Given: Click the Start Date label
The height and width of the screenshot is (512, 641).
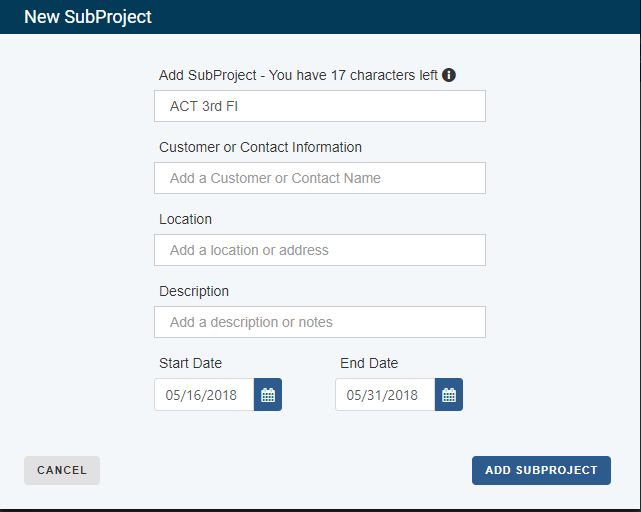Looking at the screenshot, I should (191, 363).
